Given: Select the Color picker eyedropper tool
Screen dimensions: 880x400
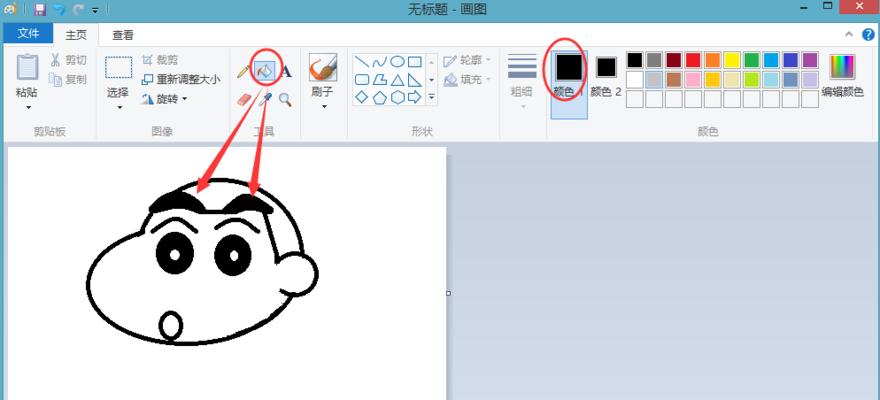Looking at the screenshot, I should [265, 100].
